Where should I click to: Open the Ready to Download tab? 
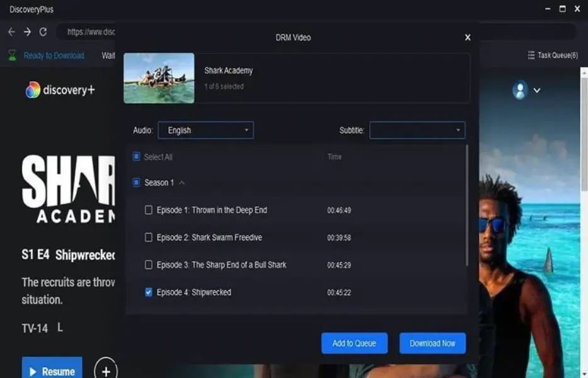coord(54,55)
